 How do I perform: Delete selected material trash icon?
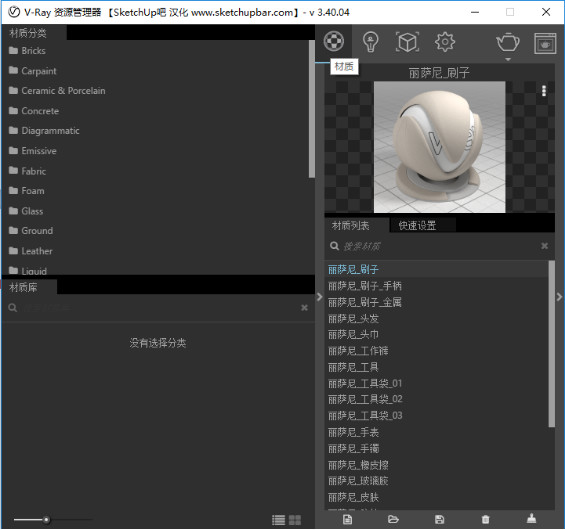[485, 519]
